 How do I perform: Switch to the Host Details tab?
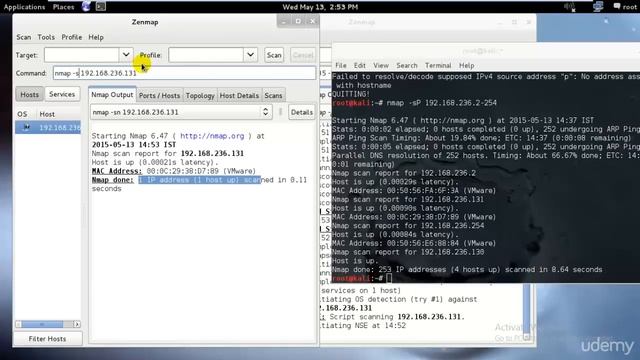coord(239,96)
